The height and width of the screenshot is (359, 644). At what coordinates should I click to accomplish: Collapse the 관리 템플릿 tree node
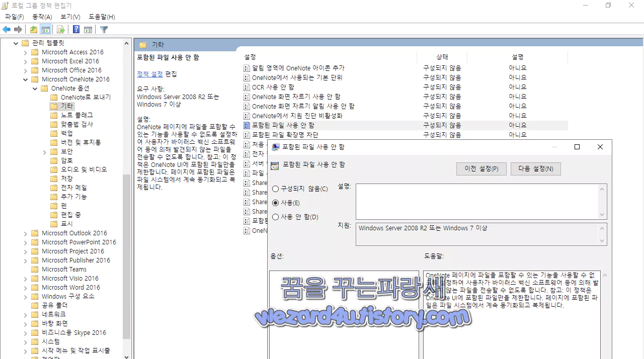coord(16,43)
